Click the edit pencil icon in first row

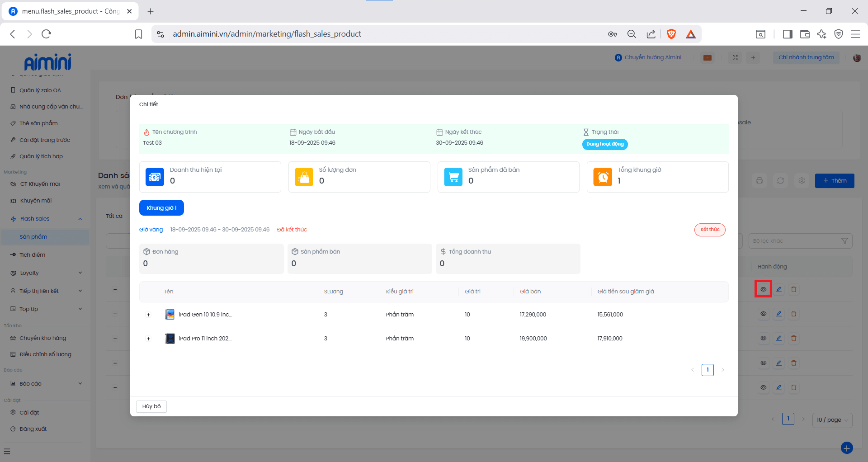click(779, 289)
